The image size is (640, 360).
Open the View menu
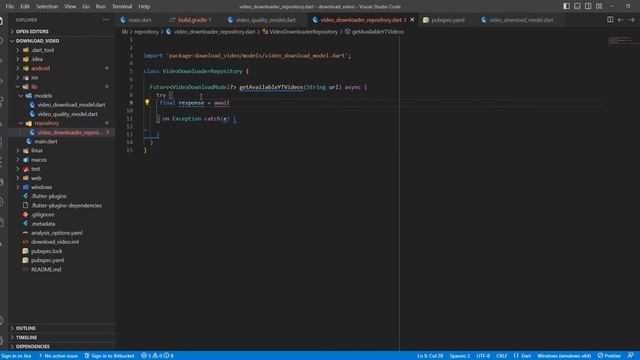pos(70,6)
